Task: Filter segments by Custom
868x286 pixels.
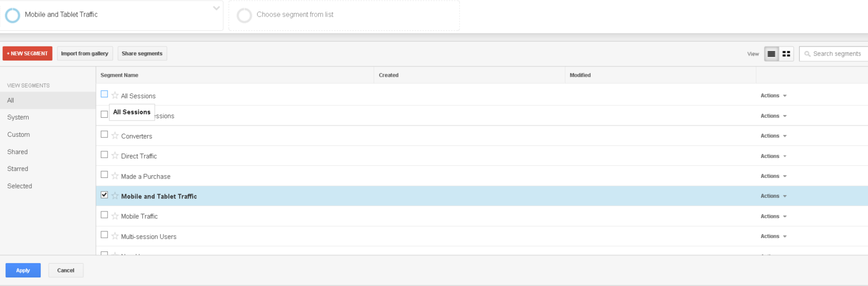Action: click(18, 135)
